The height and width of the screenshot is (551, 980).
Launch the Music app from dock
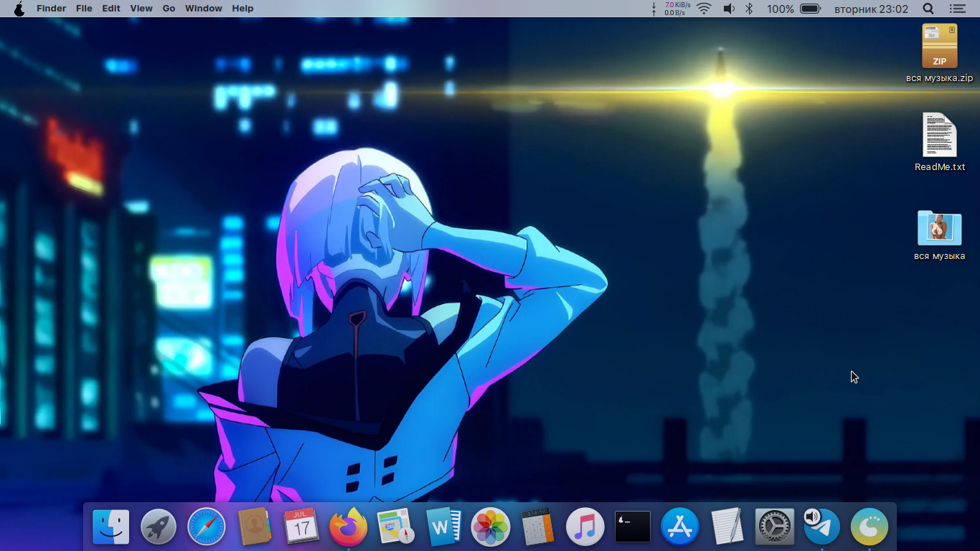click(x=585, y=527)
